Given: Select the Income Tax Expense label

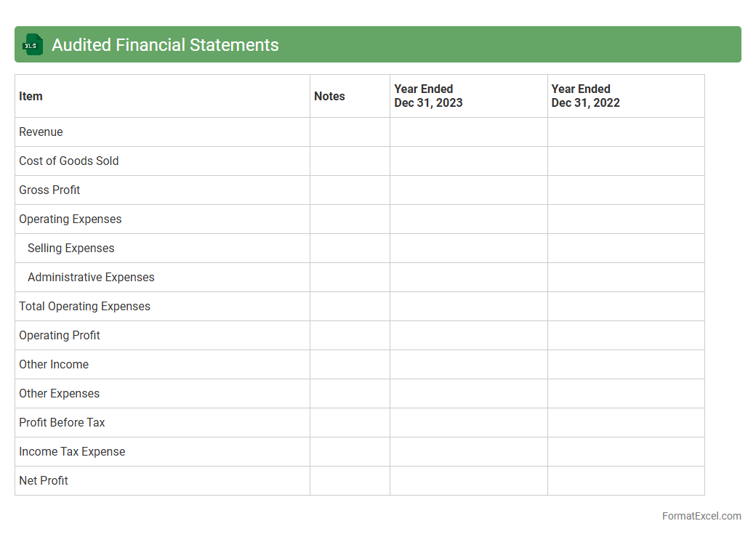Looking at the screenshot, I should tap(72, 452).
